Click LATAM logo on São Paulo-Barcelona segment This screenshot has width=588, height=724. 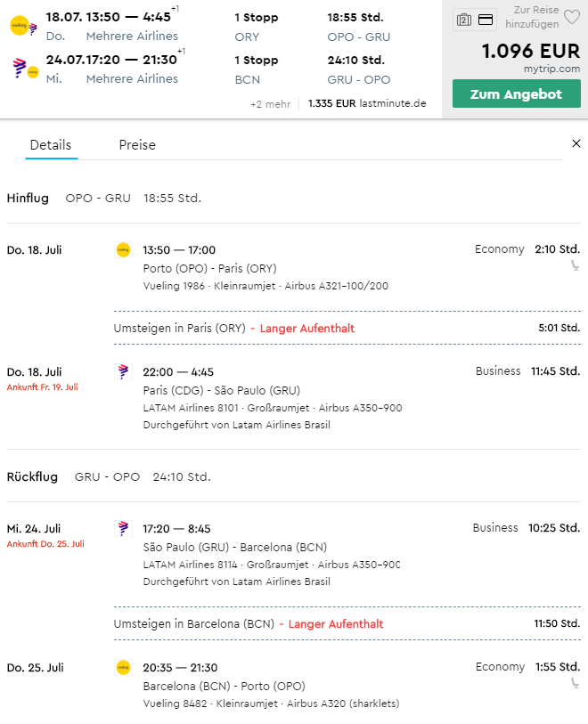(x=123, y=528)
